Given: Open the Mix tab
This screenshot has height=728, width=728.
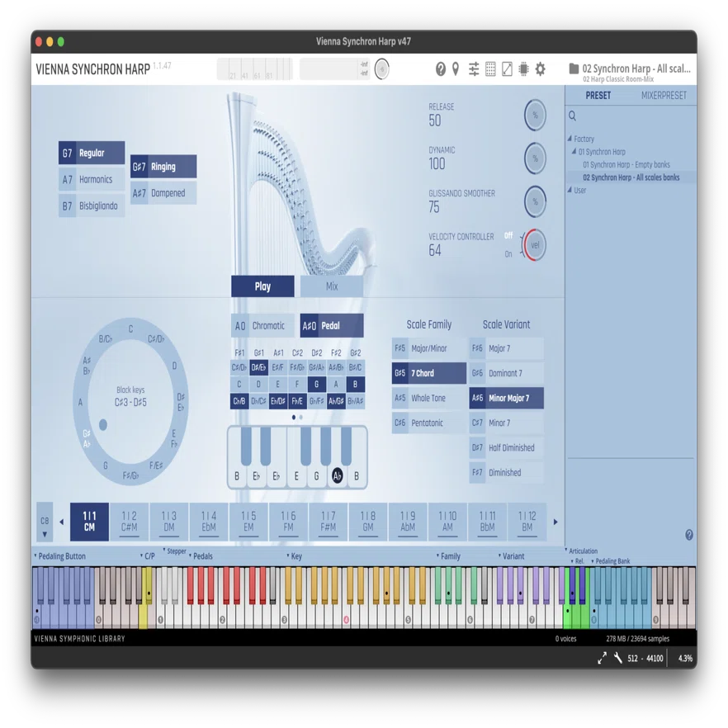Looking at the screenshot, I should 332,286.
